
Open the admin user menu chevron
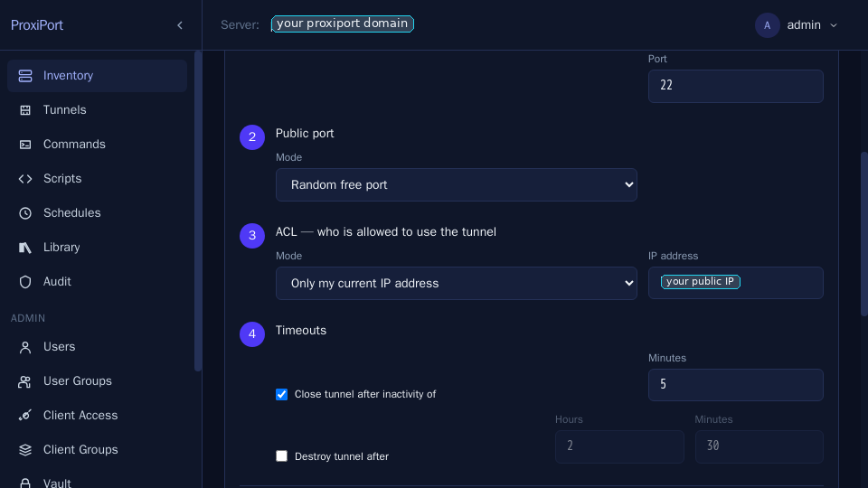pyautogui.click(x=834, y=25)
